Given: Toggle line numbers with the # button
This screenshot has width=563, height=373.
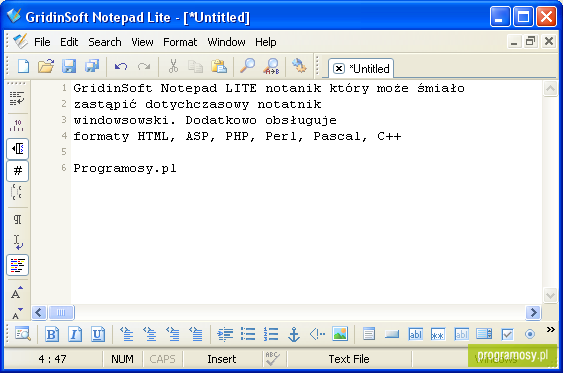Looking at the screenshot, I should pos(17,171).
